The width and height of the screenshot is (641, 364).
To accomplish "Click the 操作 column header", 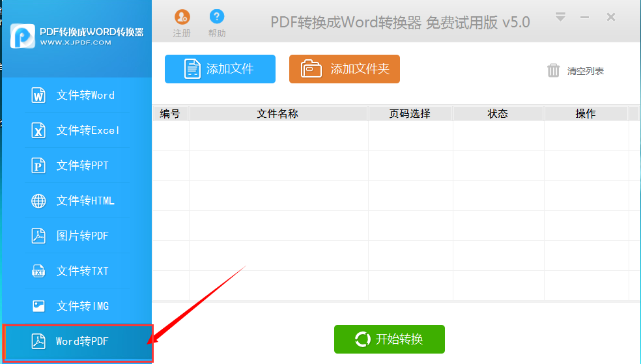I will pyautogui.click(x=586, y=113).
